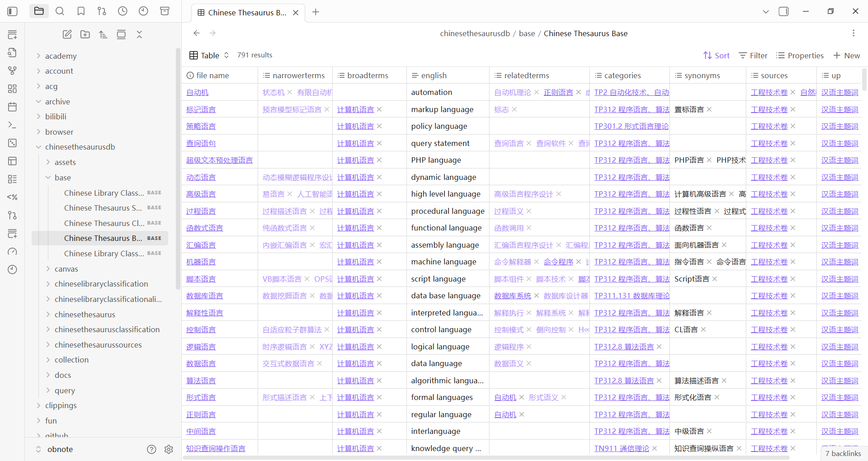Create a new folder icon
The height and width of the screenshot is (461, 868).
pos(85,34)
